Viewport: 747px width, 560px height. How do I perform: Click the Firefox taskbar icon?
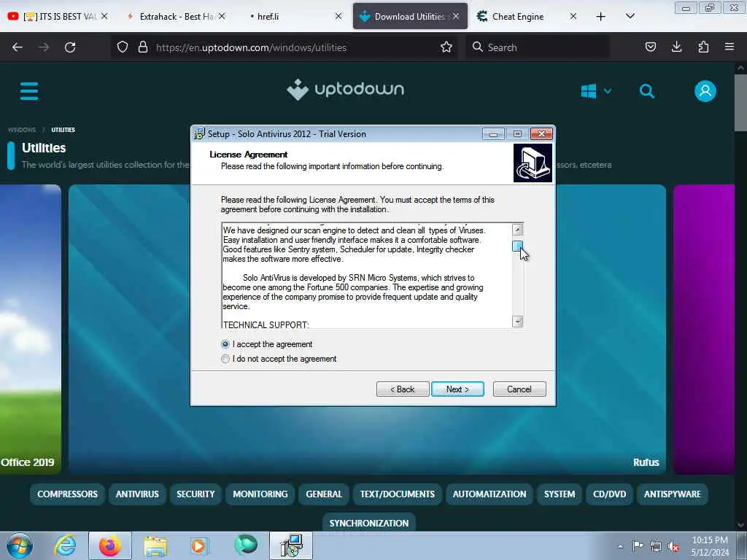click(x=109, y=545)
